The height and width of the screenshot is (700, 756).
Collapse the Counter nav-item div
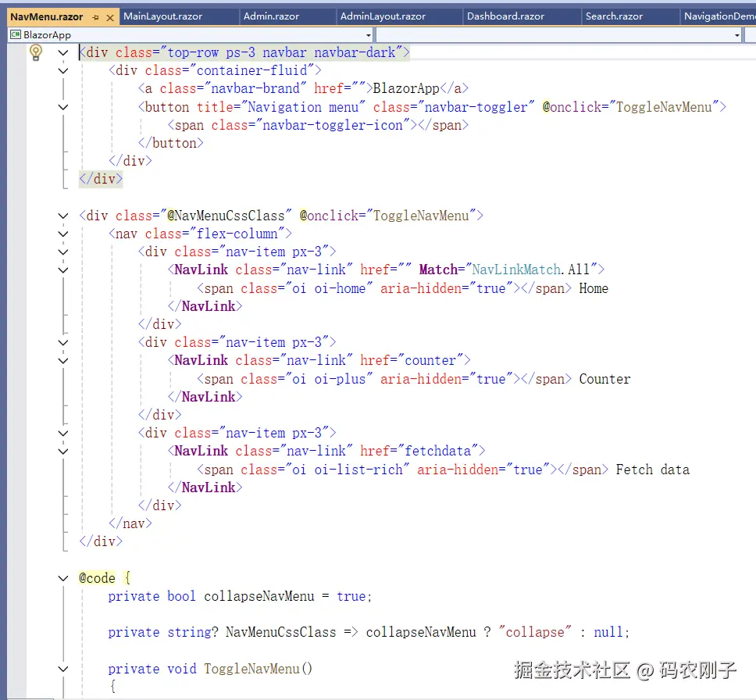(63, 342)
